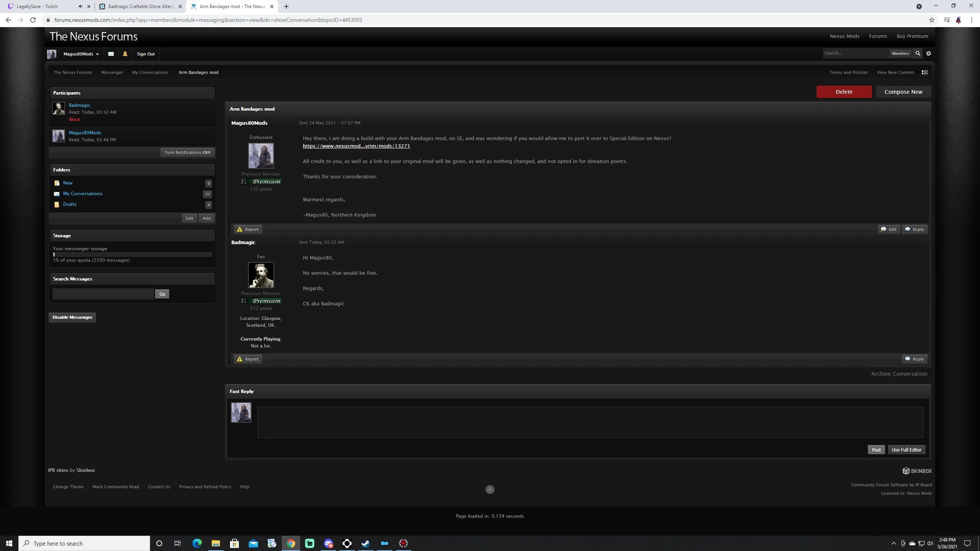The image size is (980, 551).
Task: Open advanced search gear icon
Action: (928, 54)
